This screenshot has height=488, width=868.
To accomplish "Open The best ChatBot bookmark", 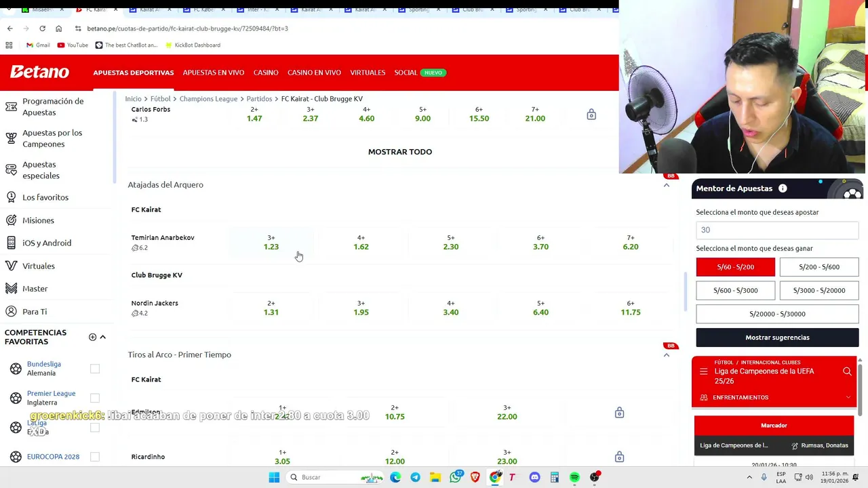I will (126, 45).
